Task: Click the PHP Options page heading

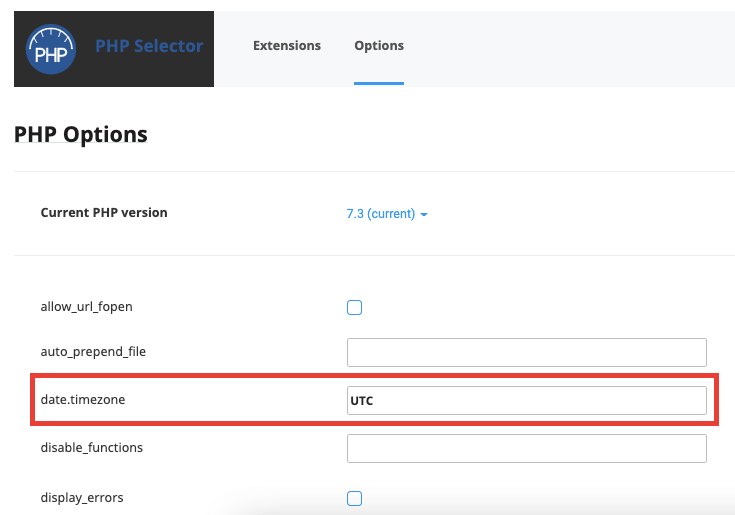Action: point(81,134)
